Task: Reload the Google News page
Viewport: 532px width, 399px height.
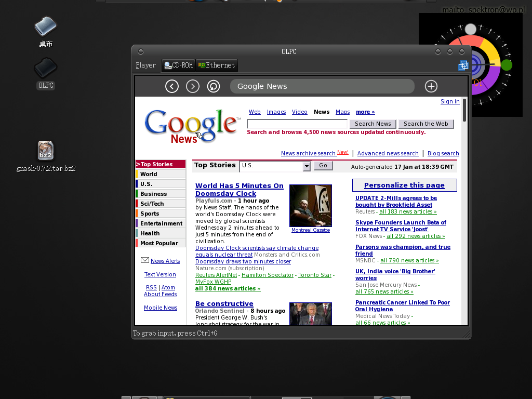Action: (214, 86)
